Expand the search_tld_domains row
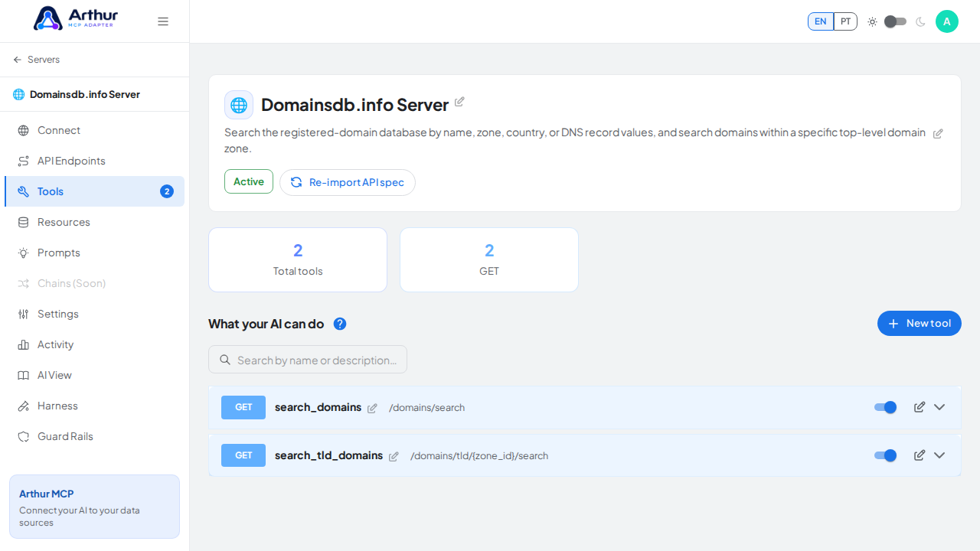Viewport: 980px width, 551px height. tap(939, 455)
